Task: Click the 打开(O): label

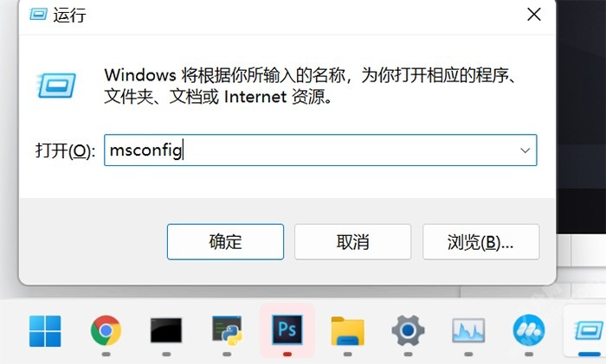Action: point(65,150)
